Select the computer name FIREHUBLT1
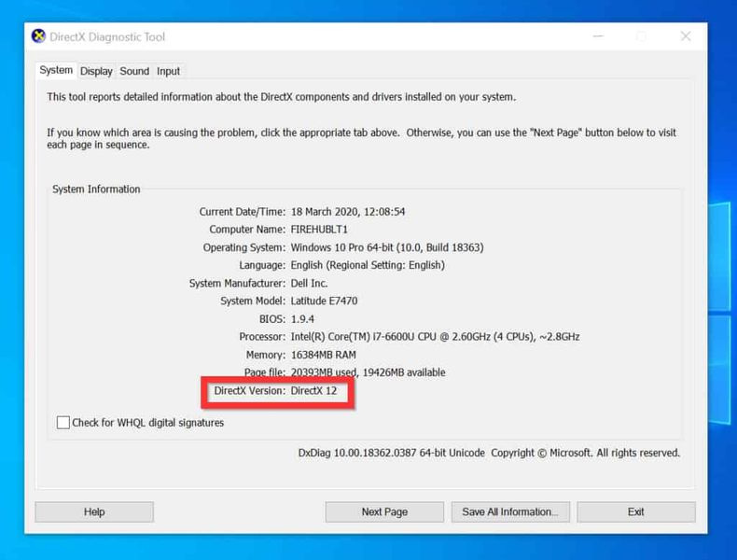This screenshot has height=560, width=737. pyautogui.click(x=319, y=230)
